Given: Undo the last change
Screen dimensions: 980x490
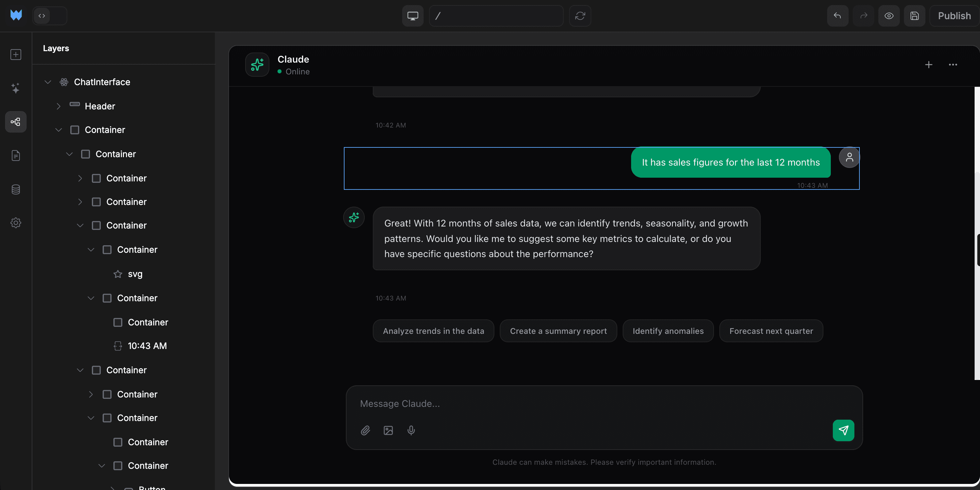Looking at the screenshot, I should point(837,16).
